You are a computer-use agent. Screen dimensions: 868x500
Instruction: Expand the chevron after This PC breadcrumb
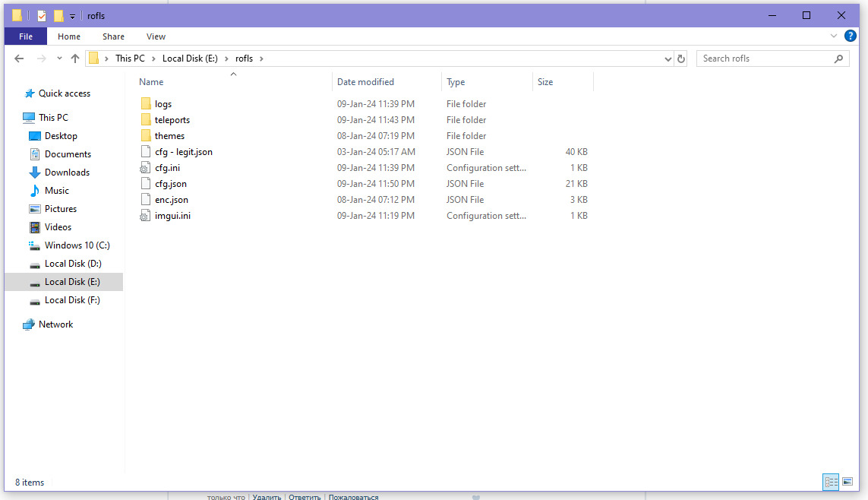point(153,59)
